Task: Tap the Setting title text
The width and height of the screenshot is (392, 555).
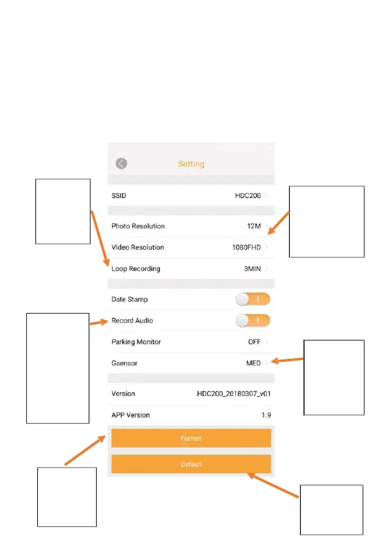Action: pos(191,164)
